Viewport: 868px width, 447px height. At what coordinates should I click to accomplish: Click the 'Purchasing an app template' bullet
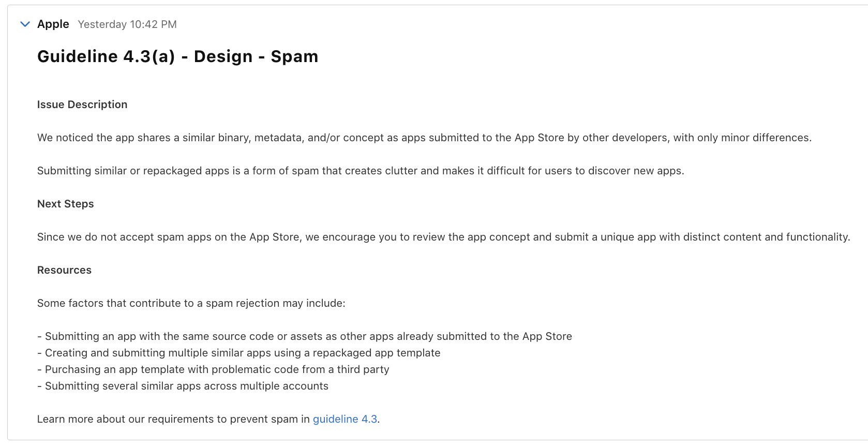point(213,369)
